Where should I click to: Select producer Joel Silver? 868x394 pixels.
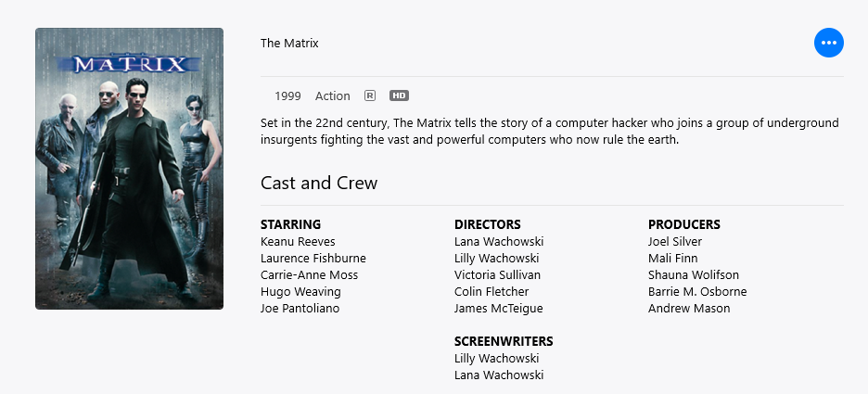click(675, 242)
